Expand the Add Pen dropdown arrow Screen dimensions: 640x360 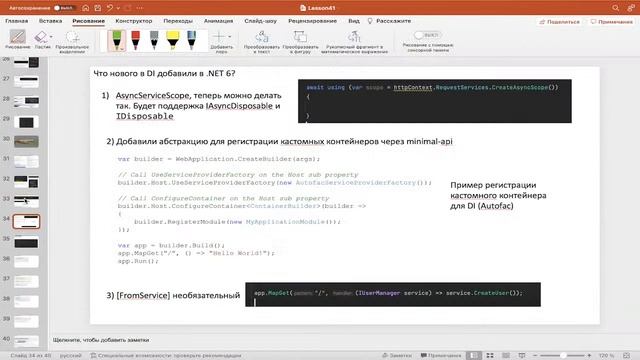[x=229, y=37]
